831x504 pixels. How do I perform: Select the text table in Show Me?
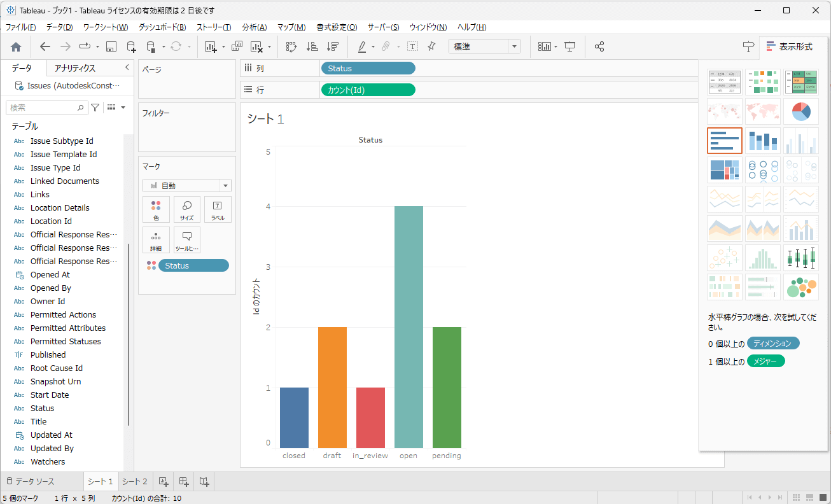tap(725, 82)
